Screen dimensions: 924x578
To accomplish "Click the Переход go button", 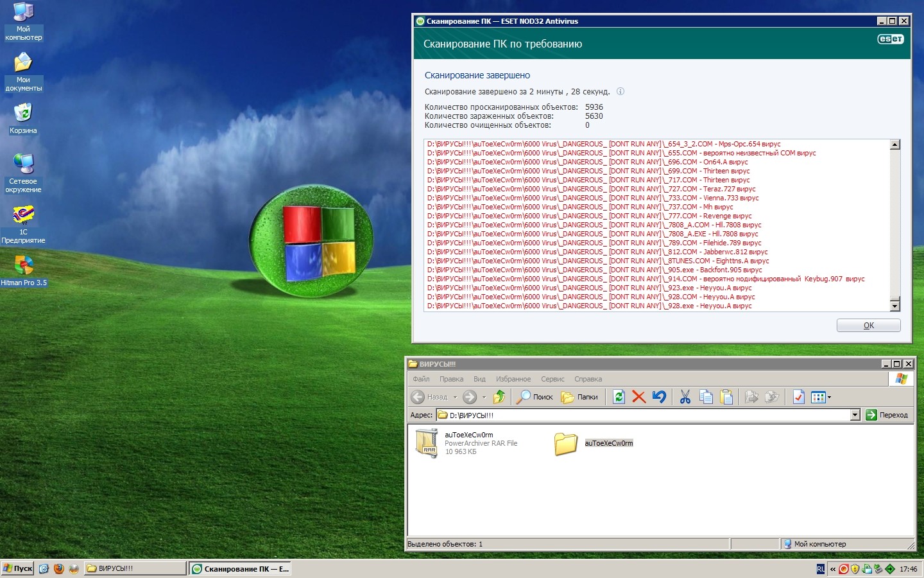I will click(887, 415).
